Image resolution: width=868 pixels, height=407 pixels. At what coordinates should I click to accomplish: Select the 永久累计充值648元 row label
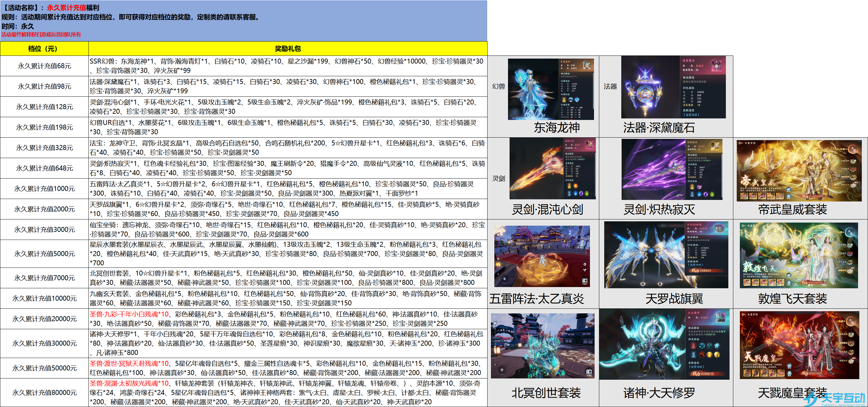(x=44, y=168)
